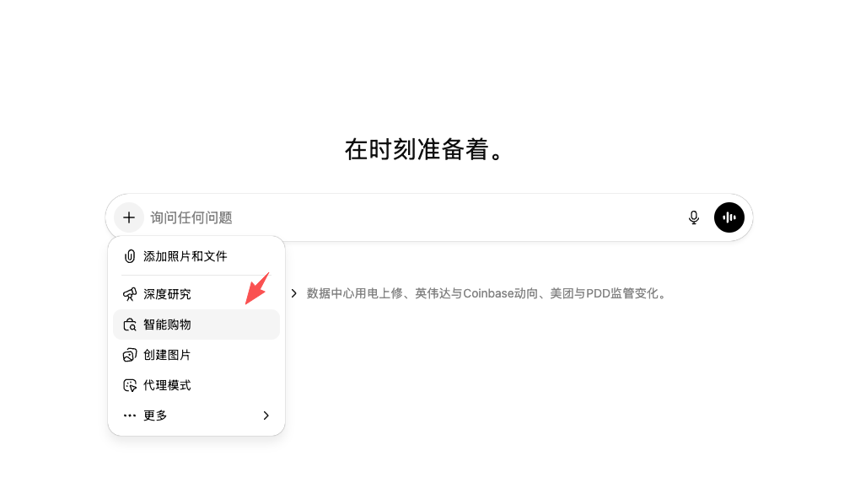Choose 深度研究 in the popup menu

(x=167, y=294)
